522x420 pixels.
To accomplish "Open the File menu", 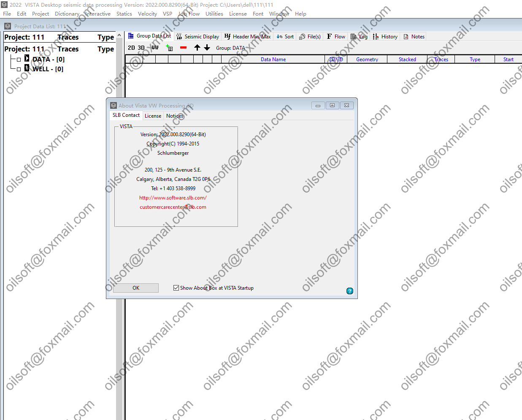I will point(7,14).
